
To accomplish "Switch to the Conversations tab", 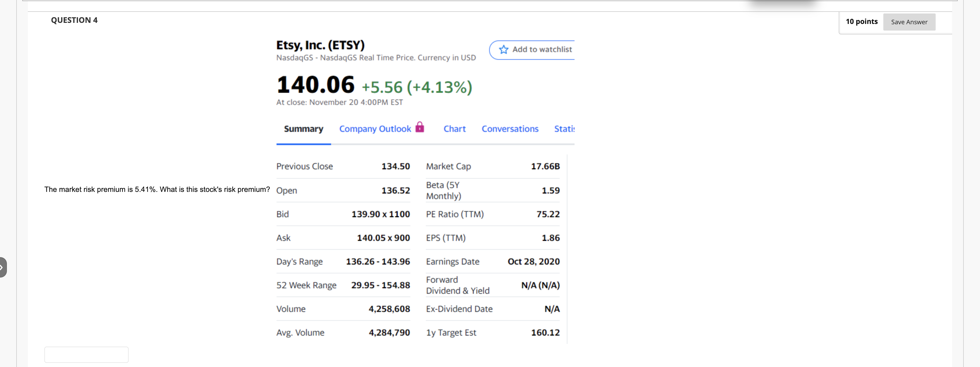I will [x=510, y=129].
